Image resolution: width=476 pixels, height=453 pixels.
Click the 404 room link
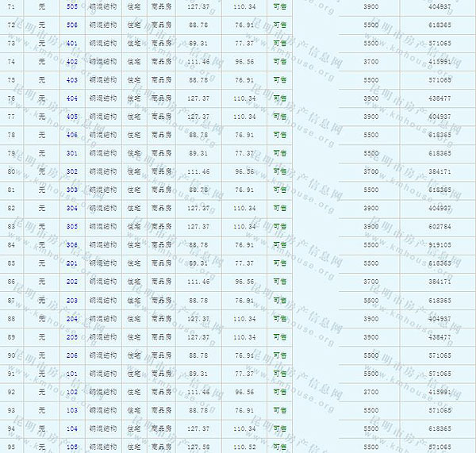point(72,98)
